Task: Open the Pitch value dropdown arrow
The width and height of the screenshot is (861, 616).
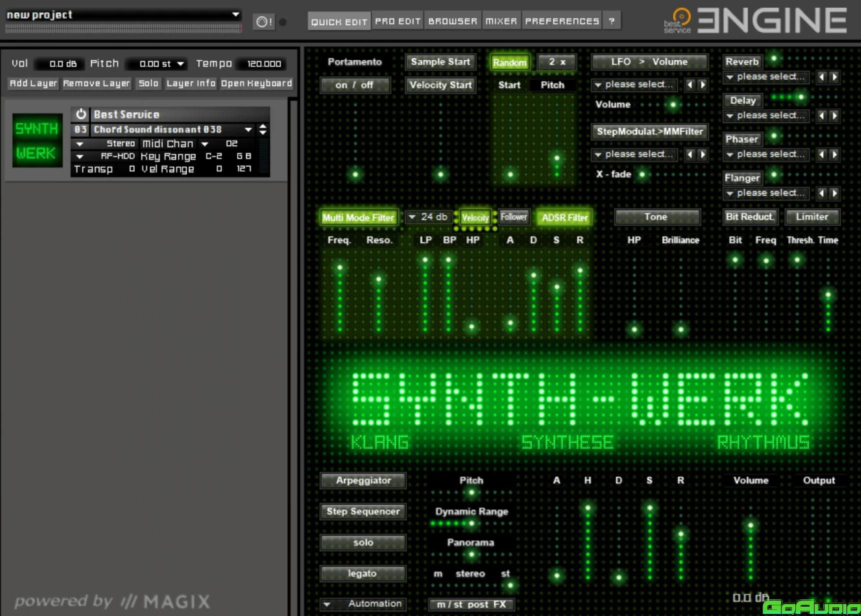Action: pos(180,64)
